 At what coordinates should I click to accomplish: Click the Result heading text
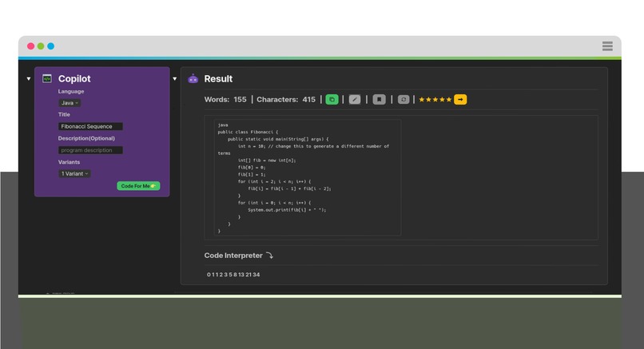[218, 79]
